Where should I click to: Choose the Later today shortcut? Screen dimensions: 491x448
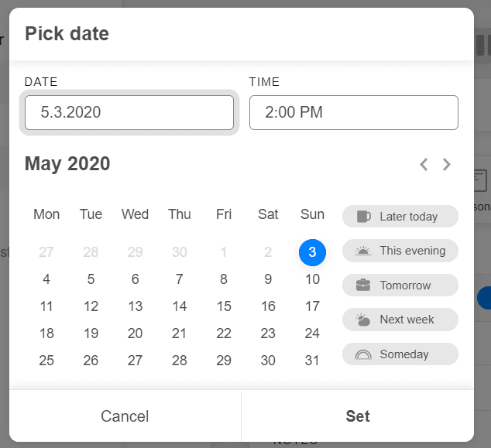(400, 217)
